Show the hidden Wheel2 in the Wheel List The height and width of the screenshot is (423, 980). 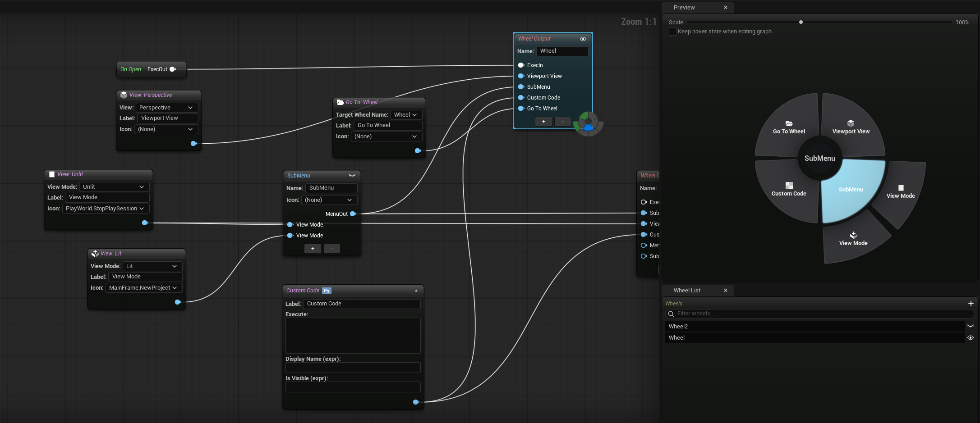970,326
